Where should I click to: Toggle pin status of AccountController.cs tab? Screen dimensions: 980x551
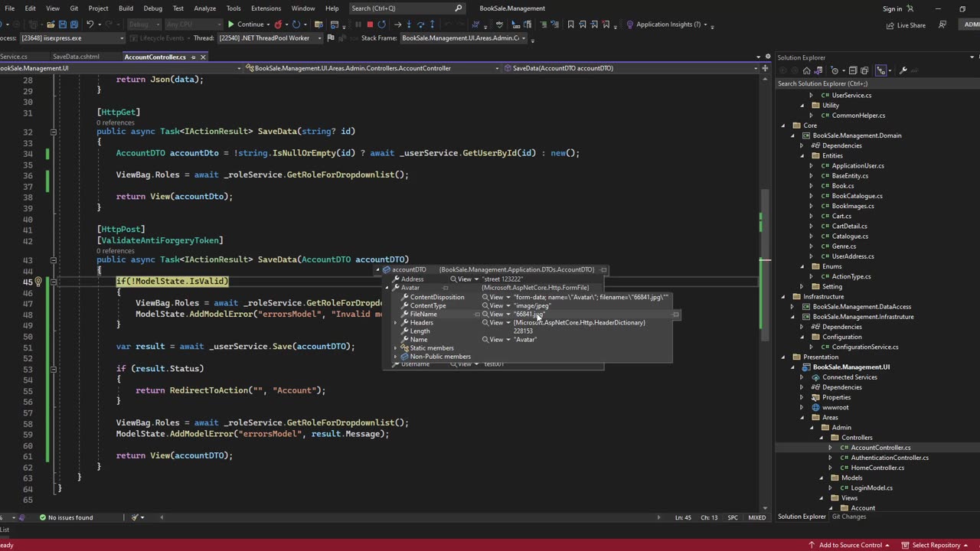coord(194,57)
